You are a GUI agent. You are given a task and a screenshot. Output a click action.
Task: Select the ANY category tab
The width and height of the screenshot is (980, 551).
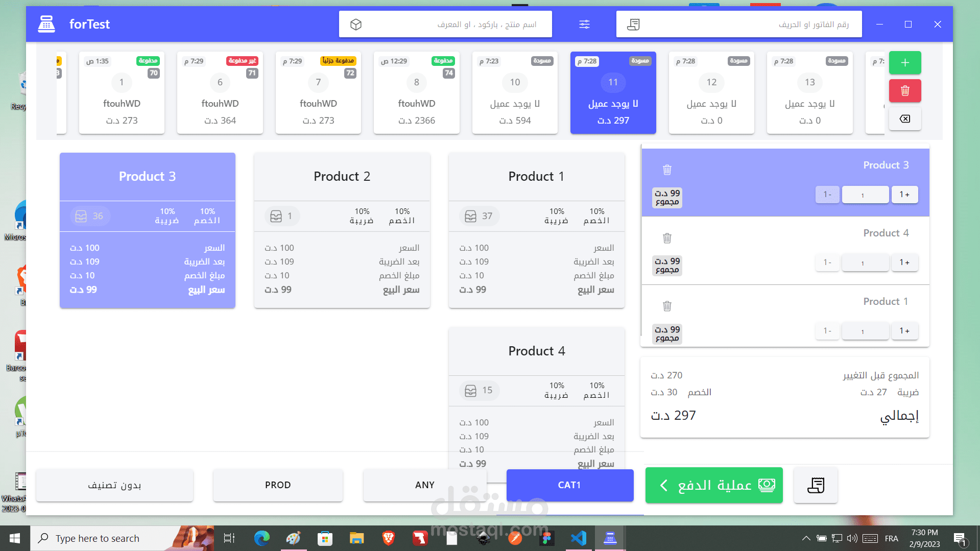point(425,485)
